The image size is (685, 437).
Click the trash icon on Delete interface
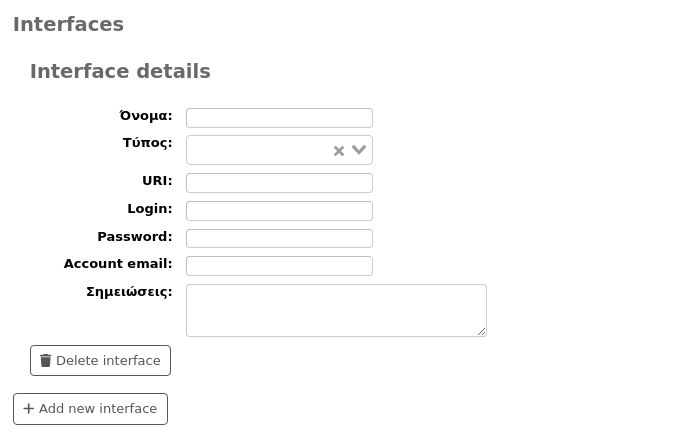click(x=45, y=360)
